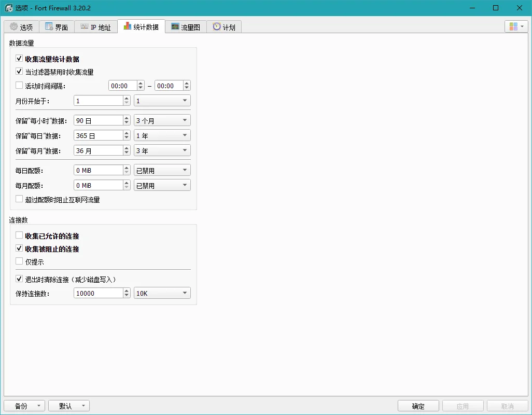
Task: Enable 收集已允许的连接 checkbox
Action: [x=19, y=236]
